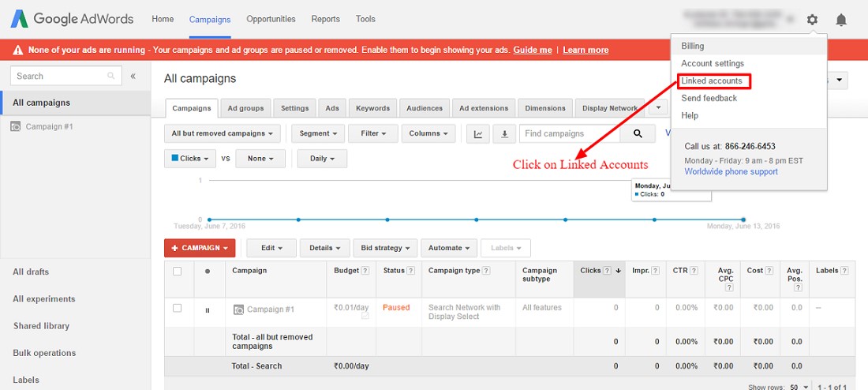The image size is (868, 390).
Task: Open the Show rows 50 dropdown
Action: pos(799,387)
